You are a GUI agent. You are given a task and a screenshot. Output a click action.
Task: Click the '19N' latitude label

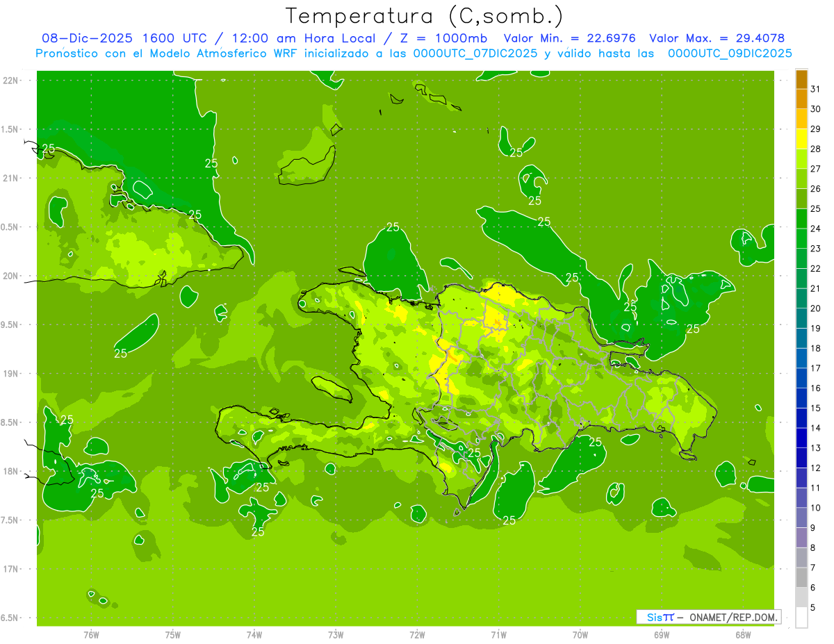point(10,373)
